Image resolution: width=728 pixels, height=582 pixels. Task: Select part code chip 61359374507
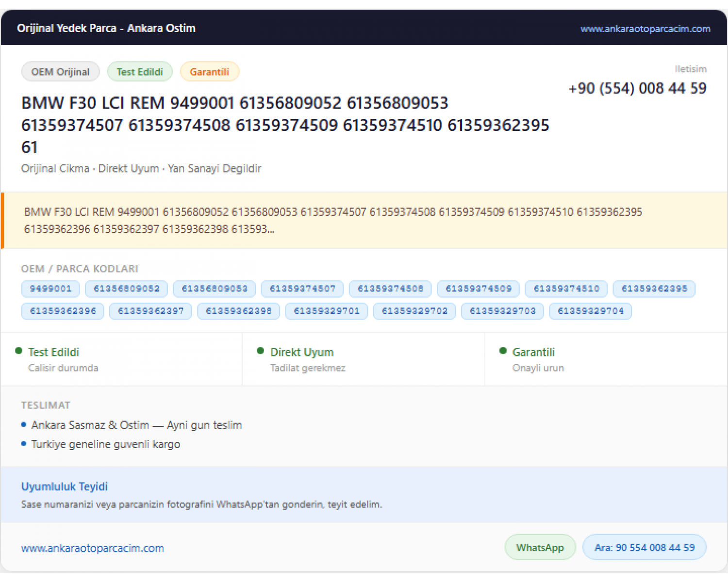pos(302,289)
